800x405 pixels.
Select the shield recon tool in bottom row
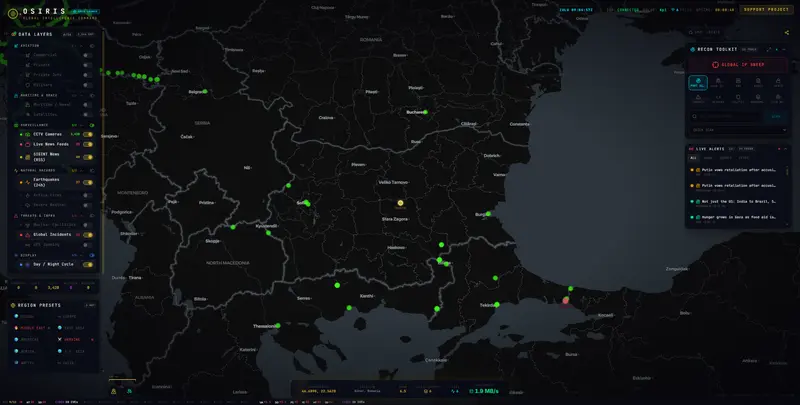tap(738, 99)
